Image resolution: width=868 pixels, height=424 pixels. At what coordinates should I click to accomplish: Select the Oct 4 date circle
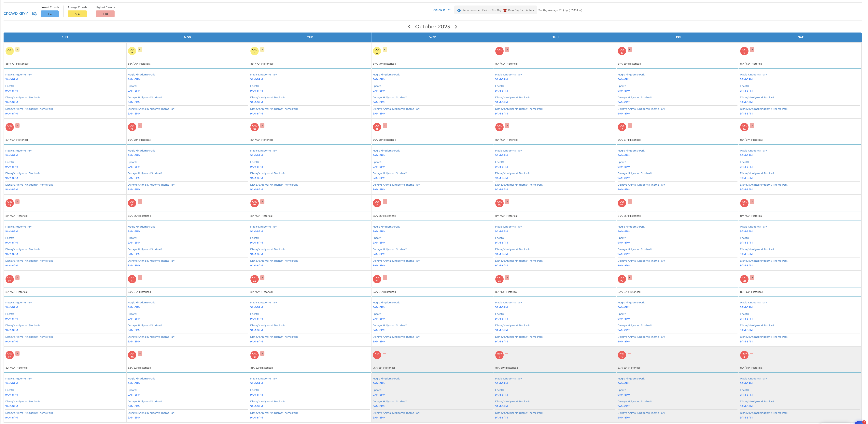377,51
